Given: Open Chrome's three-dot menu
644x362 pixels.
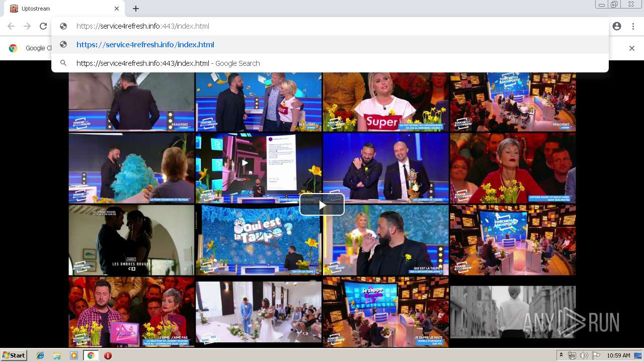Looking at the screenshot, I should pyautogui.click(x=633, y=26).
